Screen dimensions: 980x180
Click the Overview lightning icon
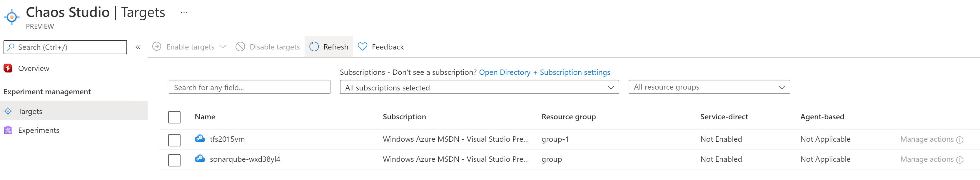(x=8, y=68)
